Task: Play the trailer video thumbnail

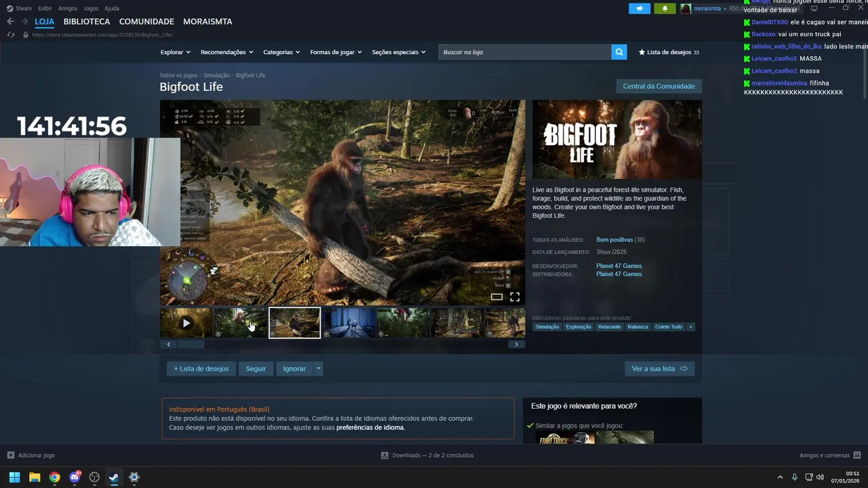Action: point(186,323)
